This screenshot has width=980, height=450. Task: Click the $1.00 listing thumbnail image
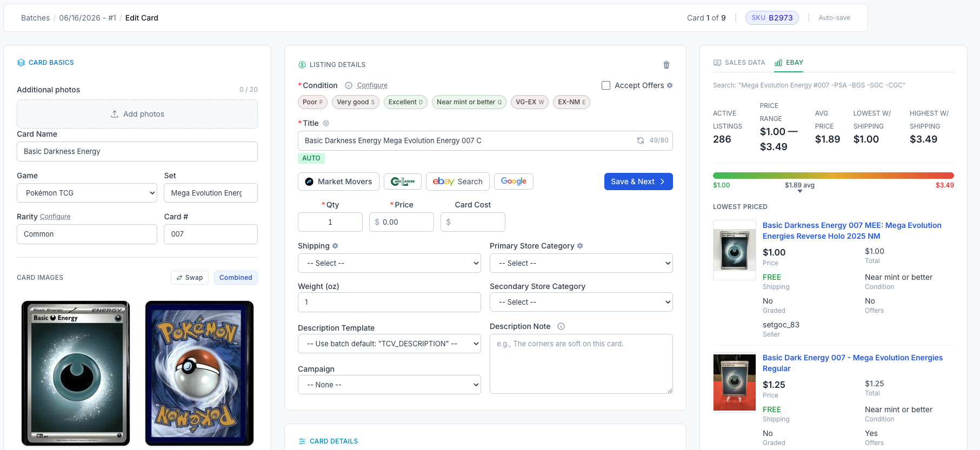735,250
